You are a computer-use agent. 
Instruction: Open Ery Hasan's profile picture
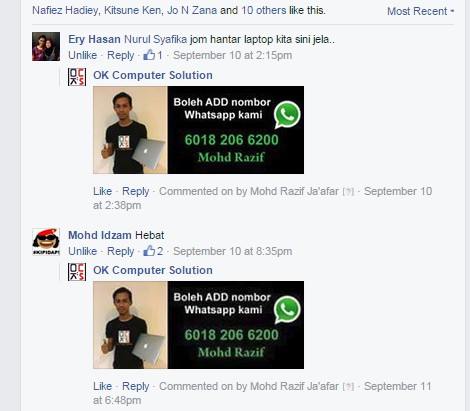coord(46,46)
